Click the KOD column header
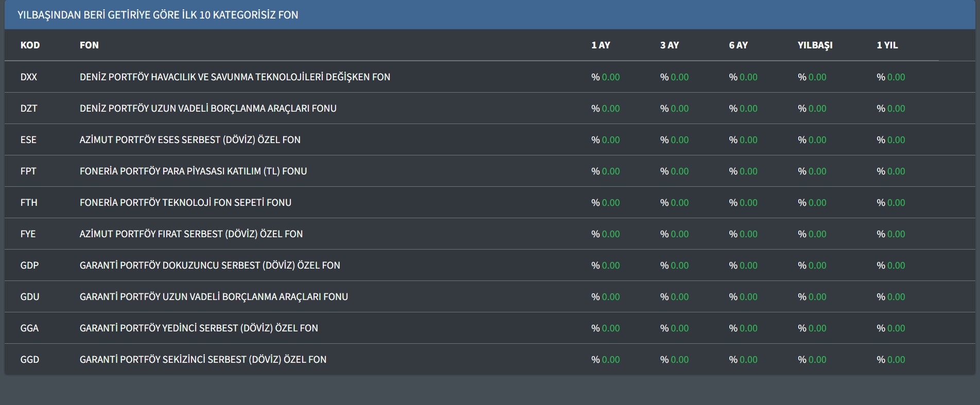Image resolution: width=980 pixels, height=405 pixels. (30, 45)
